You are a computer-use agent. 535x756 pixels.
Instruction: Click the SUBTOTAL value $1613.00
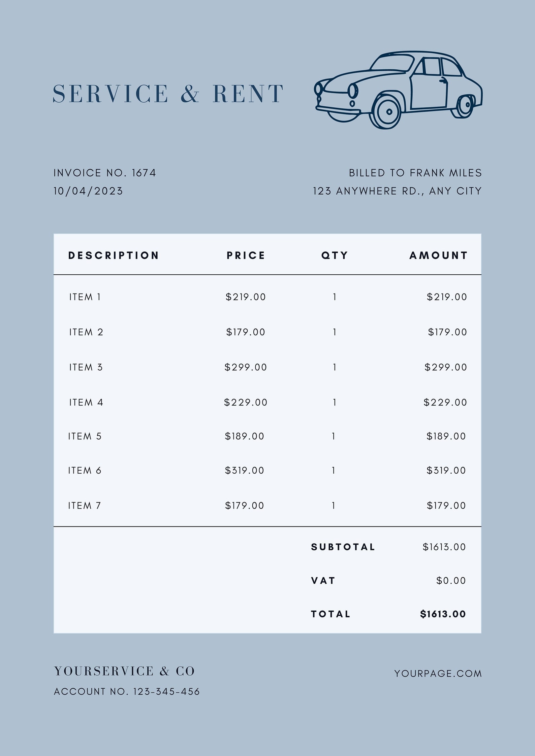[x=444, y=547]
